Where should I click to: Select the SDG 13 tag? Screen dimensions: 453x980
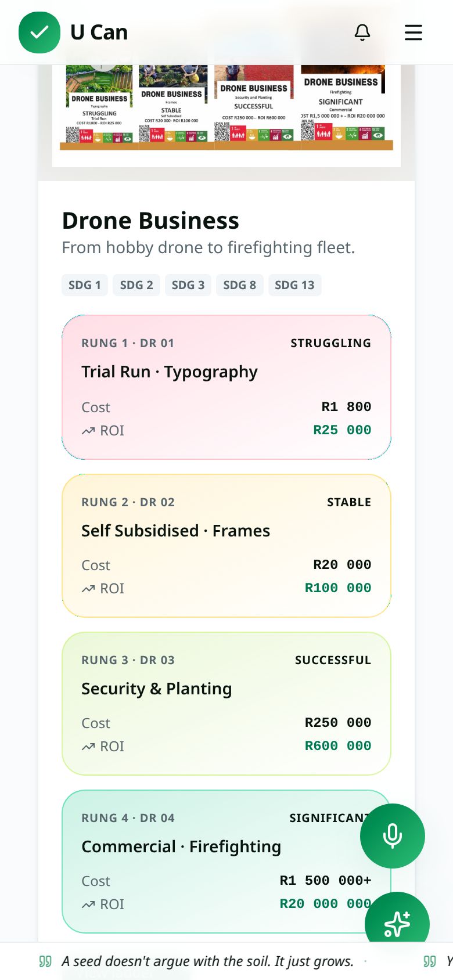tap(294, 285)
